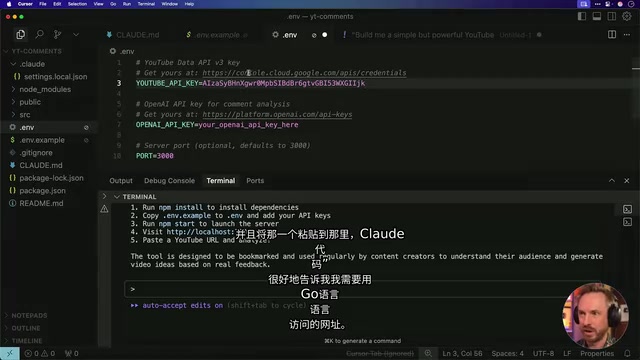Screen dimensions: 640x360
Task: Click the zoom magnifier status icon
Action: pos(428,353)
